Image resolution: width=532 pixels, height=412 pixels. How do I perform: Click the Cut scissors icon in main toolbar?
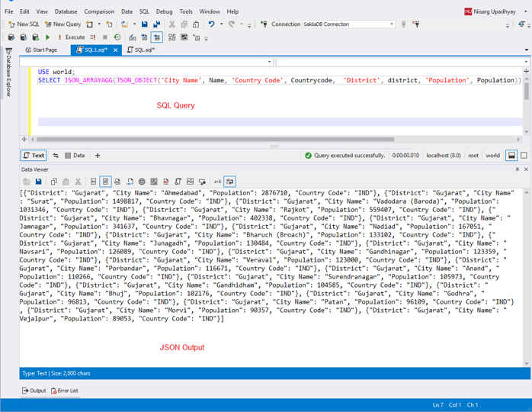171,24
